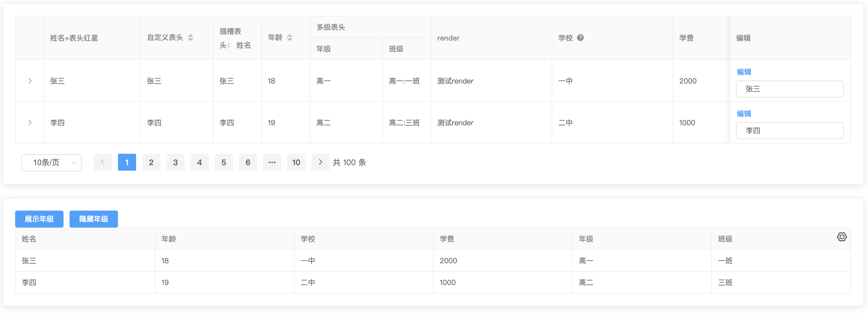This screenshot has width=868, height=325.
Task: Click the 编辑 link in 张三 row
Action: pos(744,72)
